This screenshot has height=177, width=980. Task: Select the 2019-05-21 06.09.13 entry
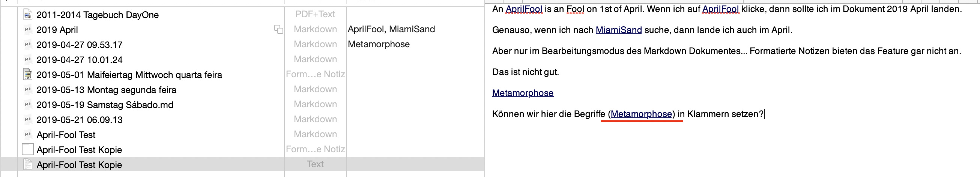coord(80,120)
